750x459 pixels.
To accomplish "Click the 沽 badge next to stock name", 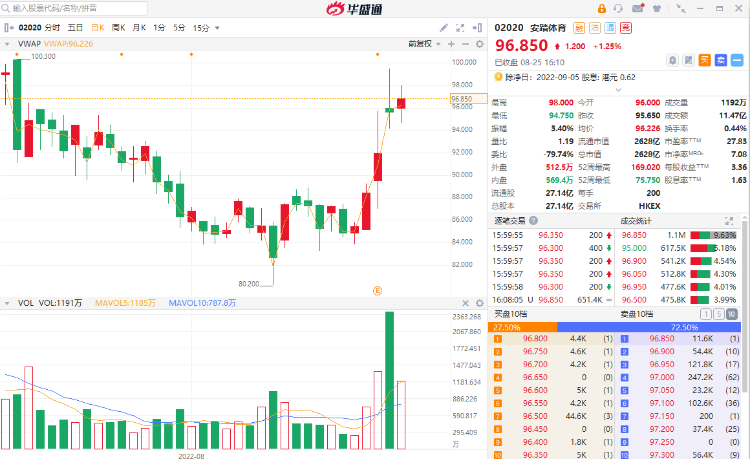I will (x=595, y=28).
